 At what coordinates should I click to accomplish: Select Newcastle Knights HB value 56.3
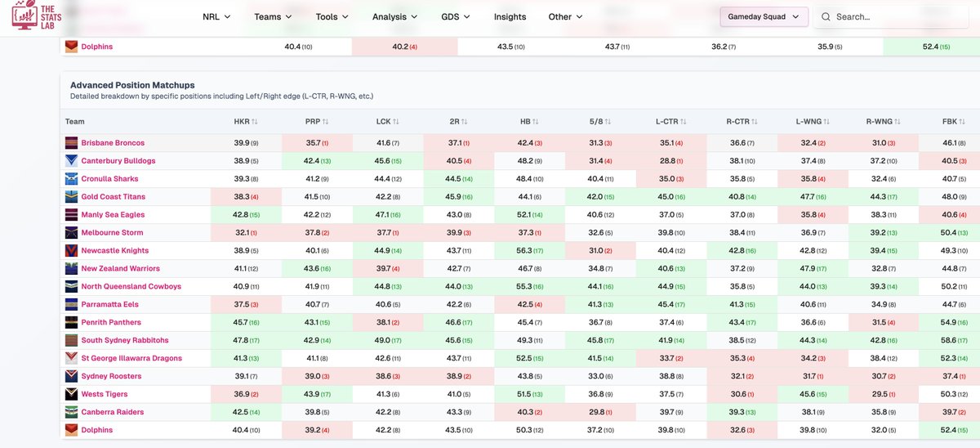click(x=530, y=251)
